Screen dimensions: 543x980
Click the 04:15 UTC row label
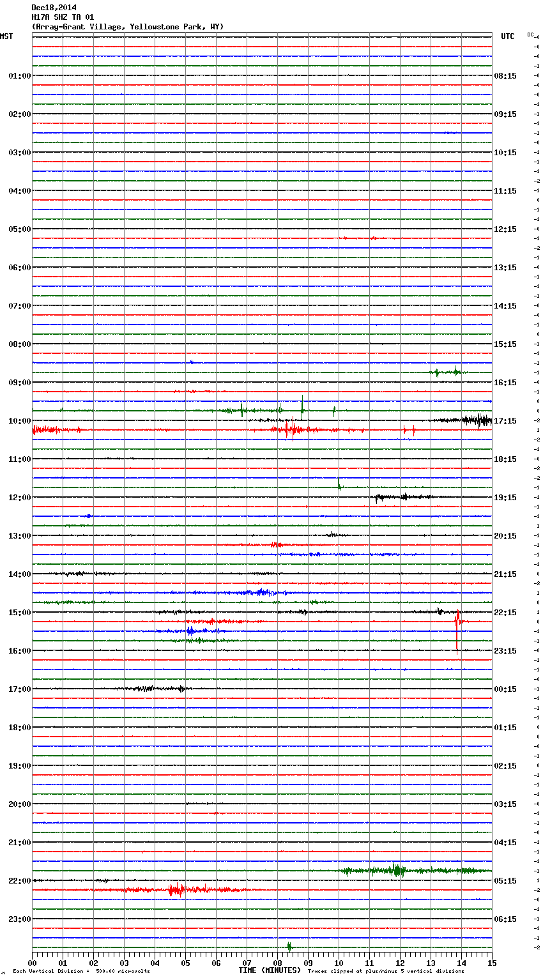pos(505,843)
